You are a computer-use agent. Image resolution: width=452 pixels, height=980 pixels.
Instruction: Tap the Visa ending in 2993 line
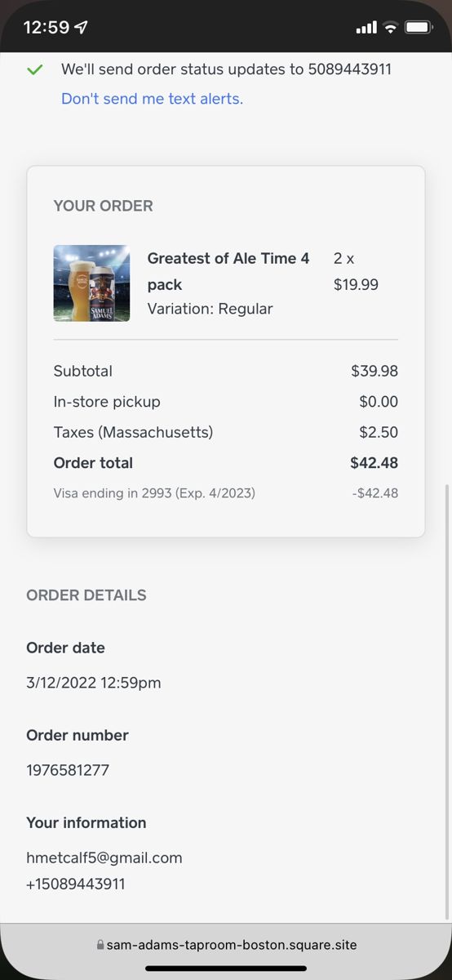click(x=154, y=493)
